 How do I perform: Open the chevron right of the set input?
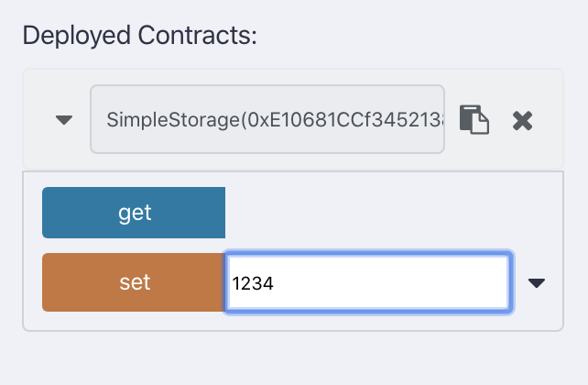pyautogui.click(x=537, y=283)
